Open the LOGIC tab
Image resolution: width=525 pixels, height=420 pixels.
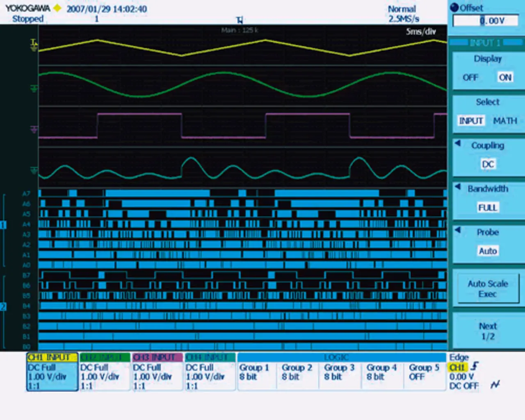[336, 358]
